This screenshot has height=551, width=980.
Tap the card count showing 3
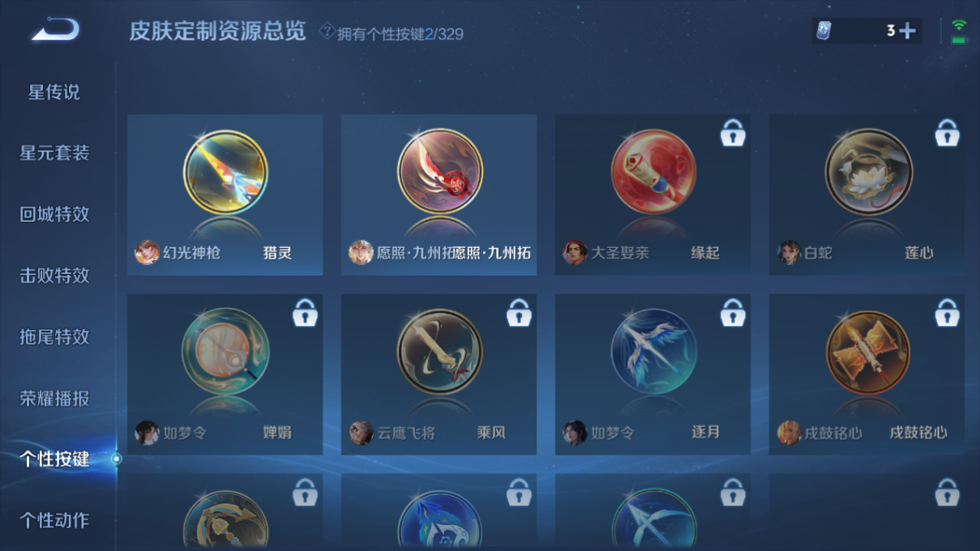coord(890,31)
